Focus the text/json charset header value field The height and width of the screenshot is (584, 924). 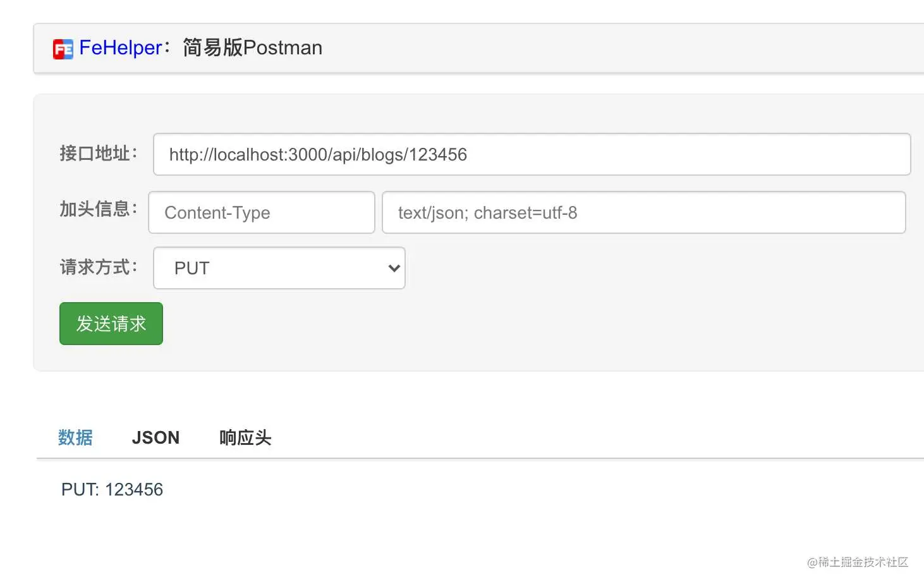coord(643,212)
